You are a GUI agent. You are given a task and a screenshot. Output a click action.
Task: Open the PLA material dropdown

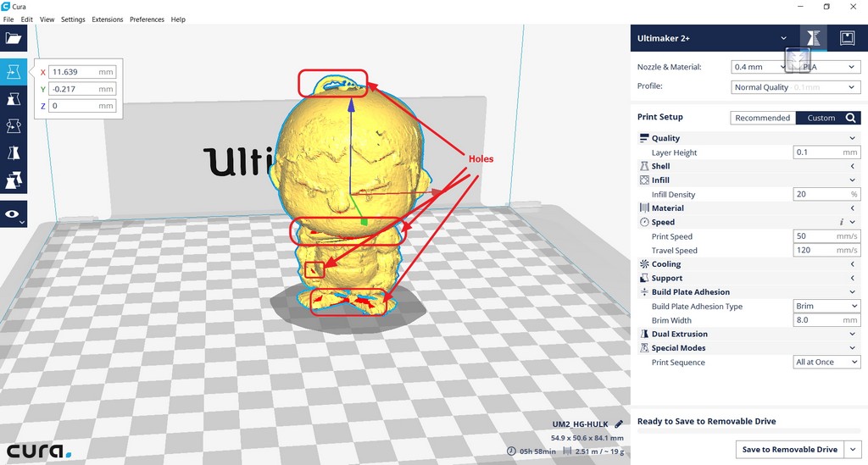coord(829,67)
